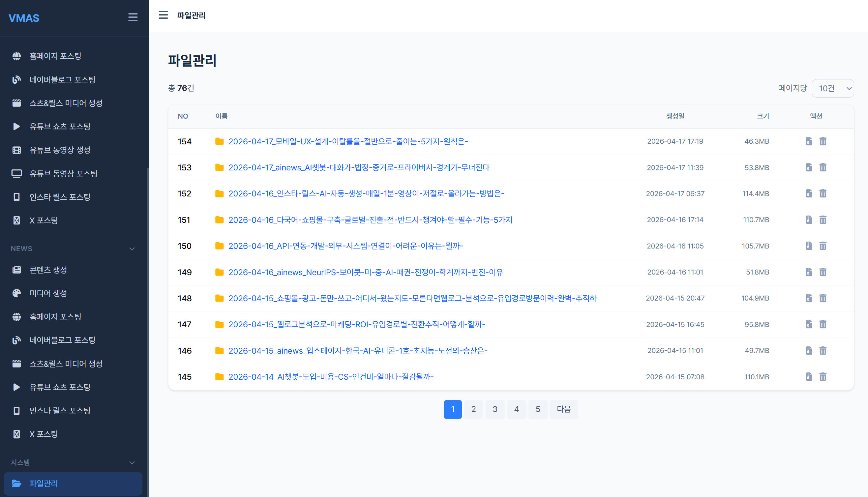Click the 다음 pagination button
Screen dimensions: 868x497
tap(563, 409)
